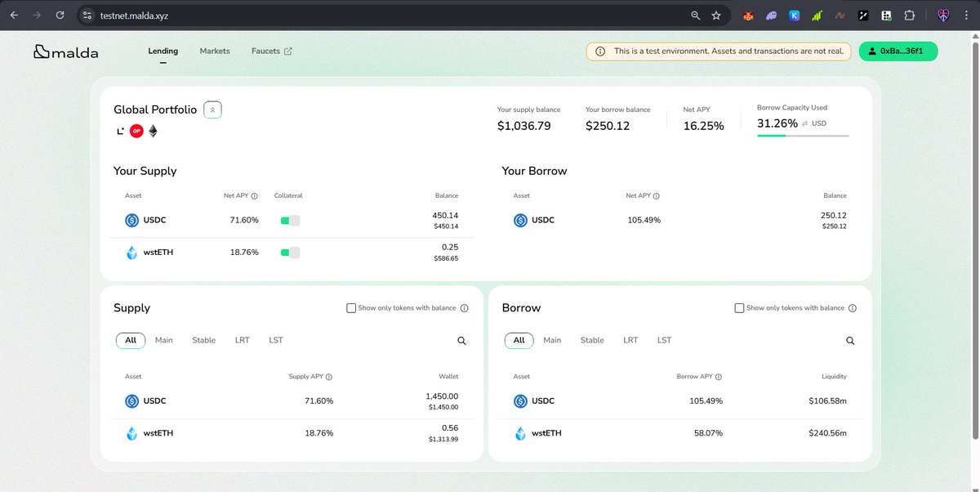The width and height of the screenshot is (980, 492).
Task: Bookmark this page with the star icon
Action: point(716,15)
